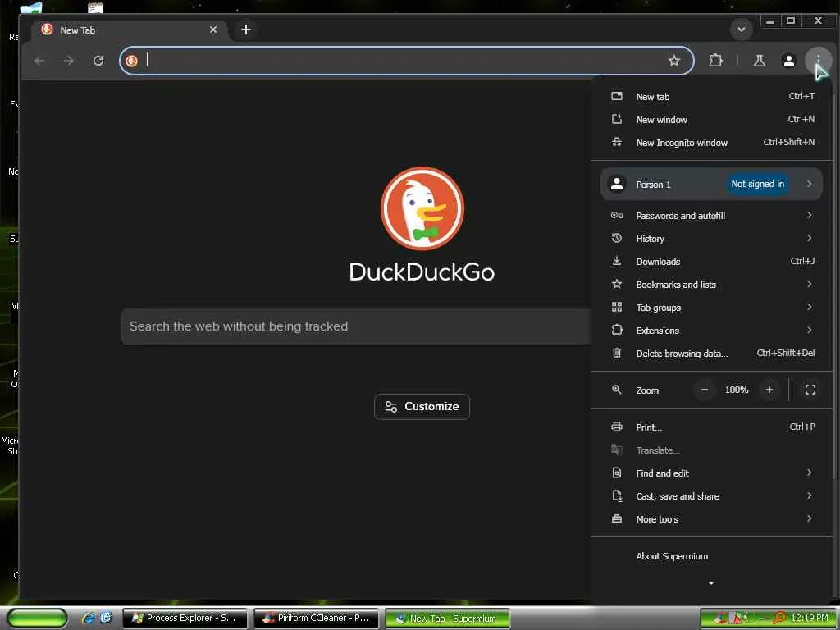Enter fullscreen using the zoom row icon
The height and width of the screenshot is (630, 840).
(x=810, y=390)
